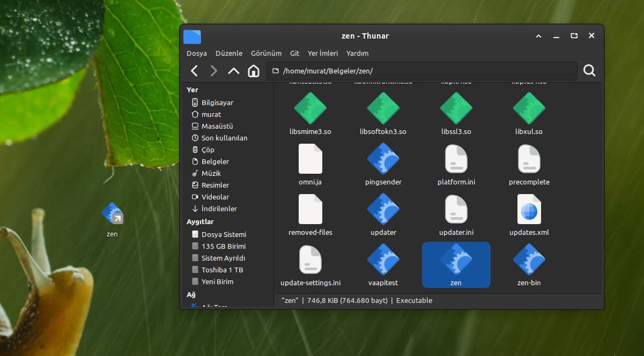Viewport: 644px width, 356px height.
Task: Open the Toshiba 1 TB drive
Action: coord(222,270)
